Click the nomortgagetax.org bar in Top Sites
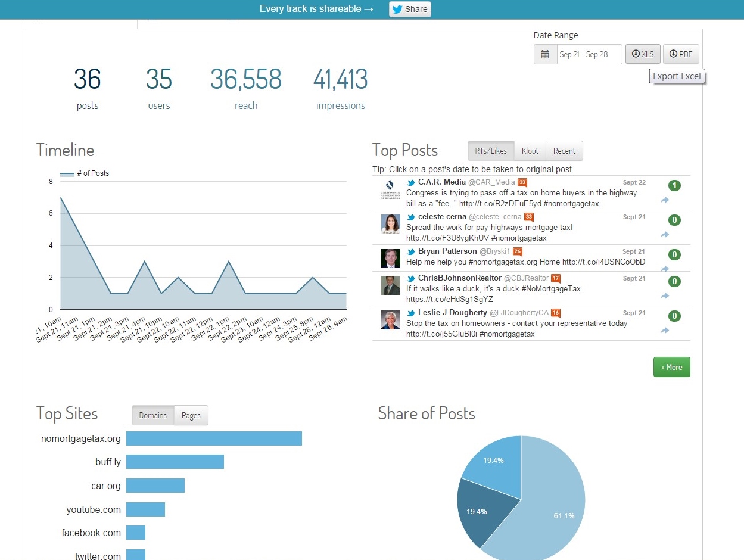The height and width of the screenshot is (560, 744). click(214, 438)
